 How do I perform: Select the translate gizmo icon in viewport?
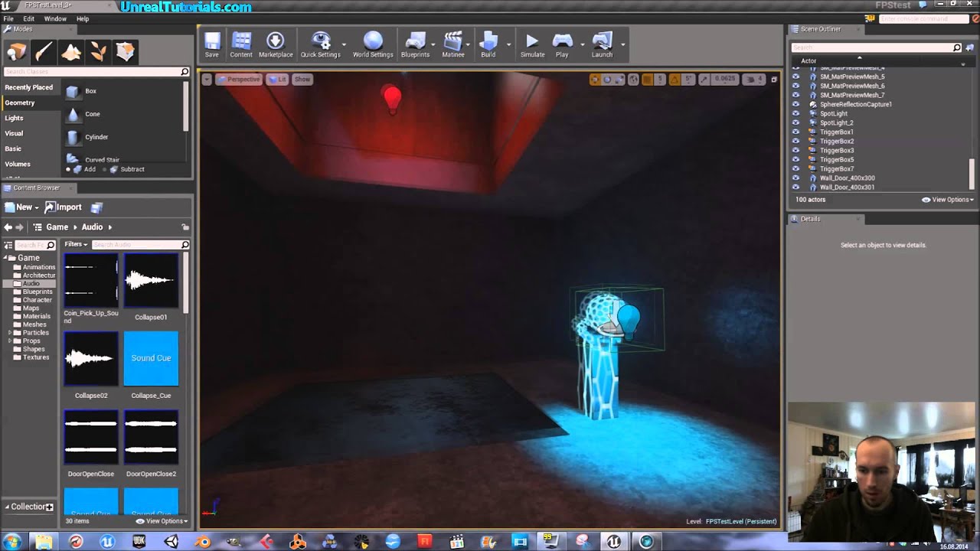[596, 80]
